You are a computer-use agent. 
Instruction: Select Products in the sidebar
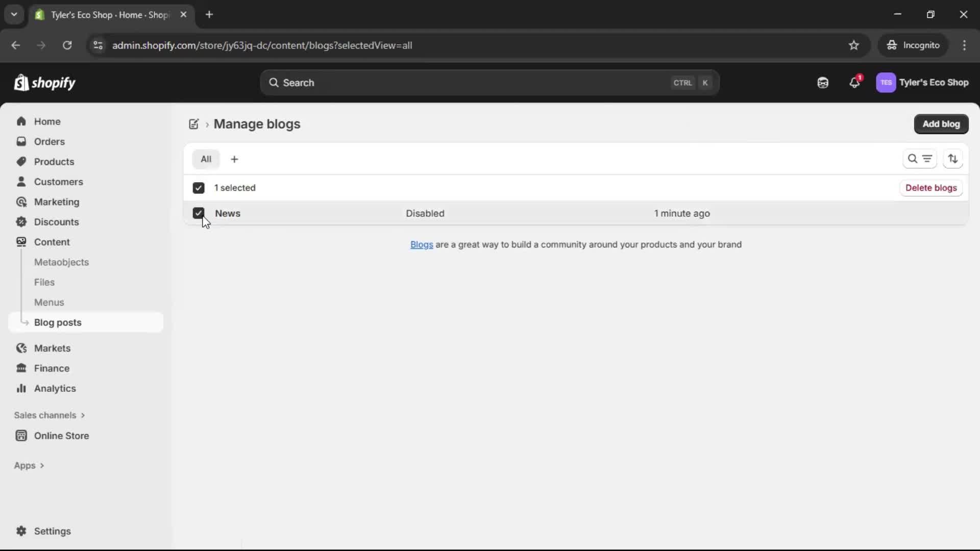coord(54,161)
